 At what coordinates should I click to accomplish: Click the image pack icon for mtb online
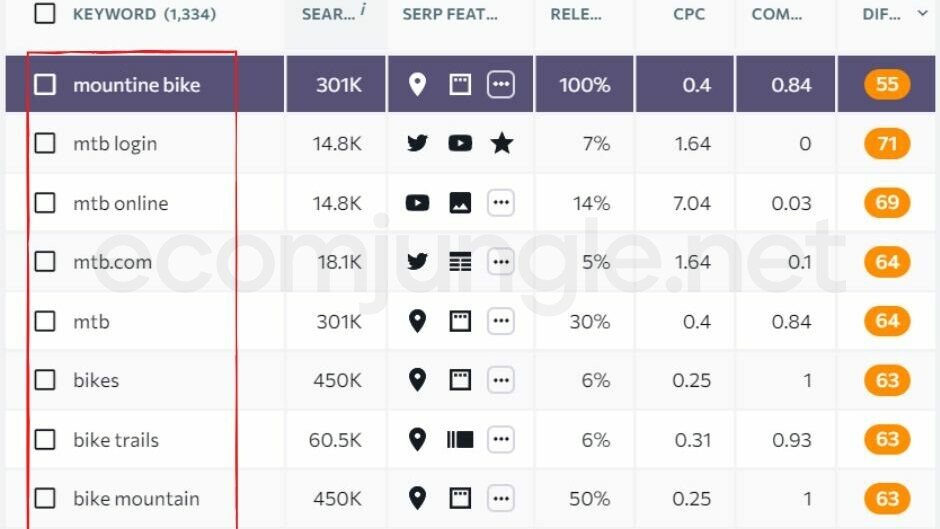pyautogui.click(x=460, y=203)
